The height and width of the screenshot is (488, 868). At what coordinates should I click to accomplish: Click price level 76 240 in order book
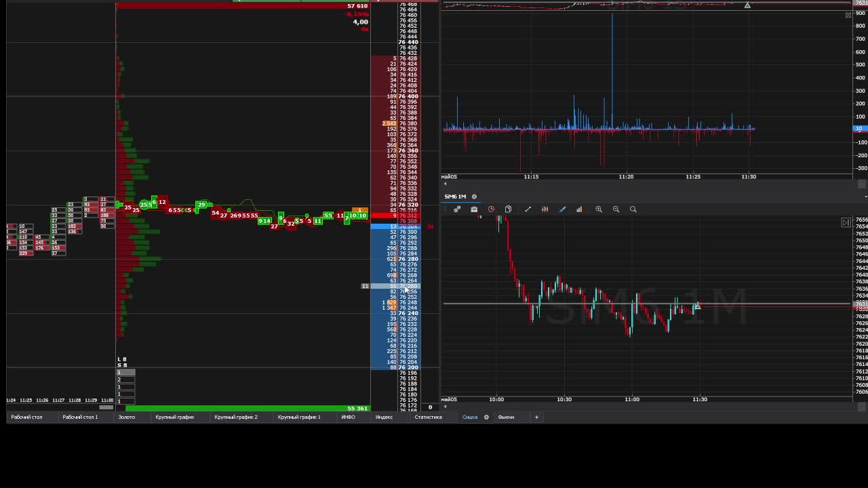409,313
